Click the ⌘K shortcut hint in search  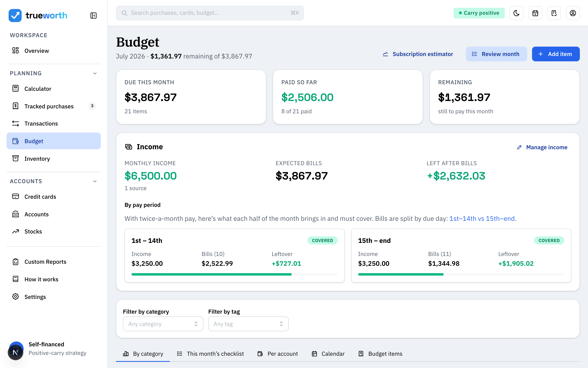tap(295, 13)
